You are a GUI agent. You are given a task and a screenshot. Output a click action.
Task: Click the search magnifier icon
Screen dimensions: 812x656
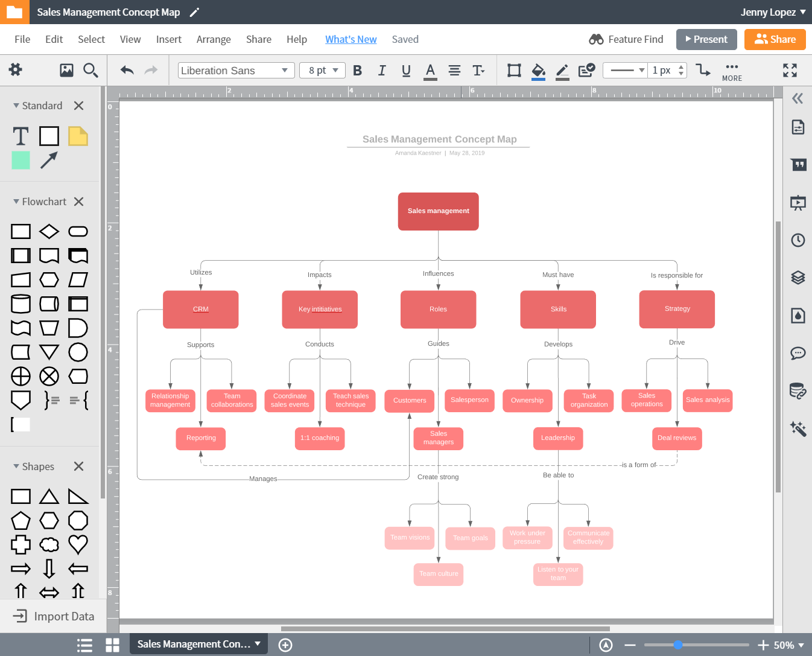90,71
